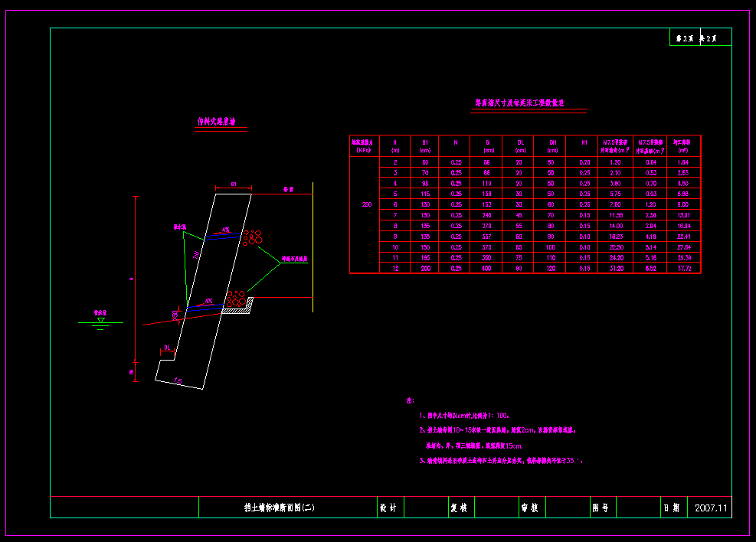Click the hatched footing block beside the wall

tap(238, 310)
